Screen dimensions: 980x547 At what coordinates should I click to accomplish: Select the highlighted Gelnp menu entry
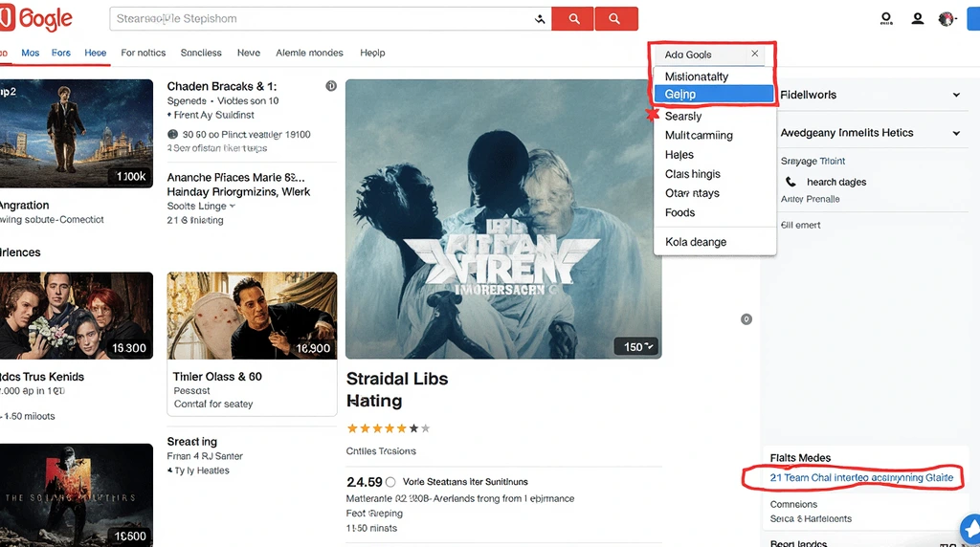click(x=714, y=94)
